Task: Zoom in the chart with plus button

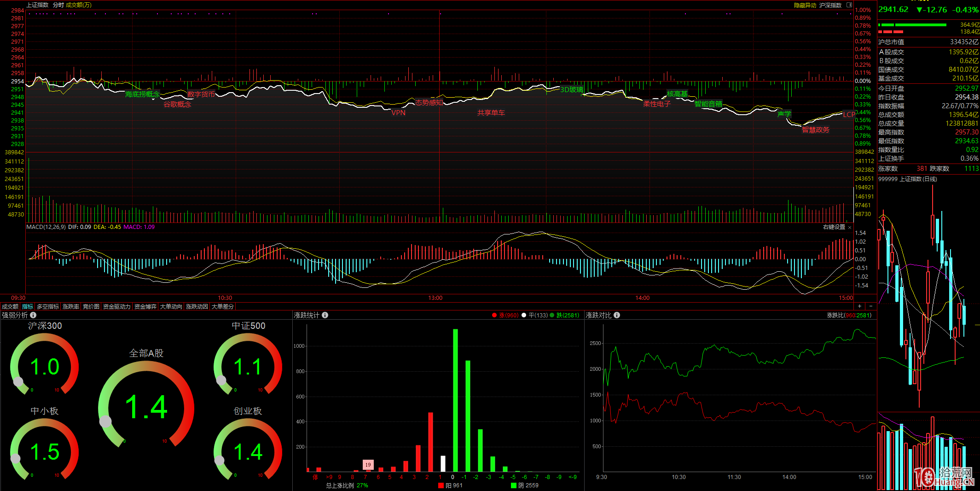Action: click(x=859, y=306)
